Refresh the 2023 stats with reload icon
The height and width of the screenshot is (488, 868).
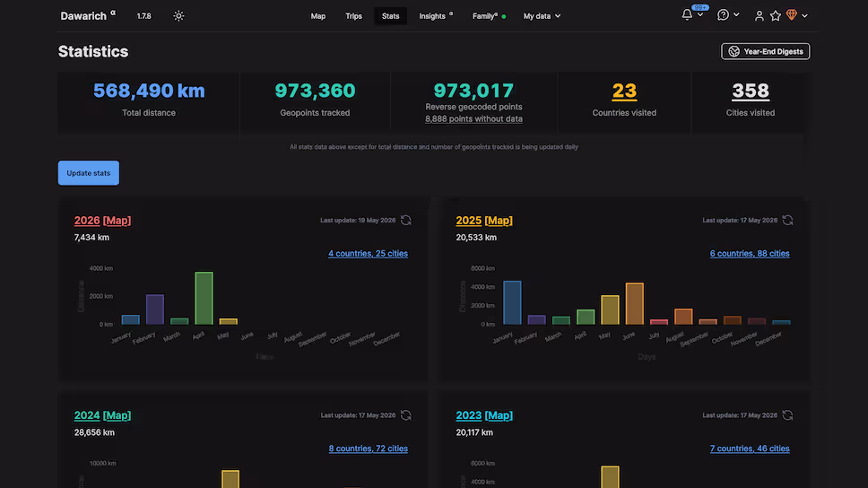(787, 415)
